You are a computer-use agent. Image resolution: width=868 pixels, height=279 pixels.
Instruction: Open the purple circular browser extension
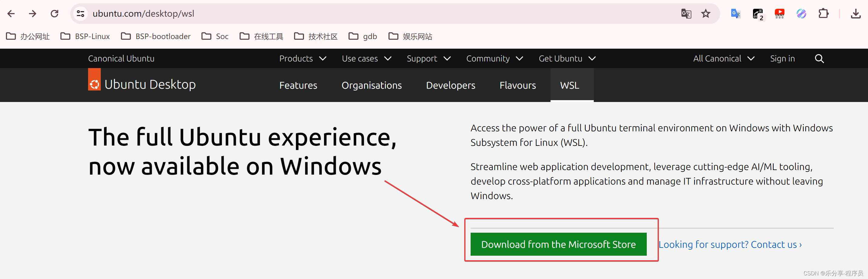pos(801,14)
